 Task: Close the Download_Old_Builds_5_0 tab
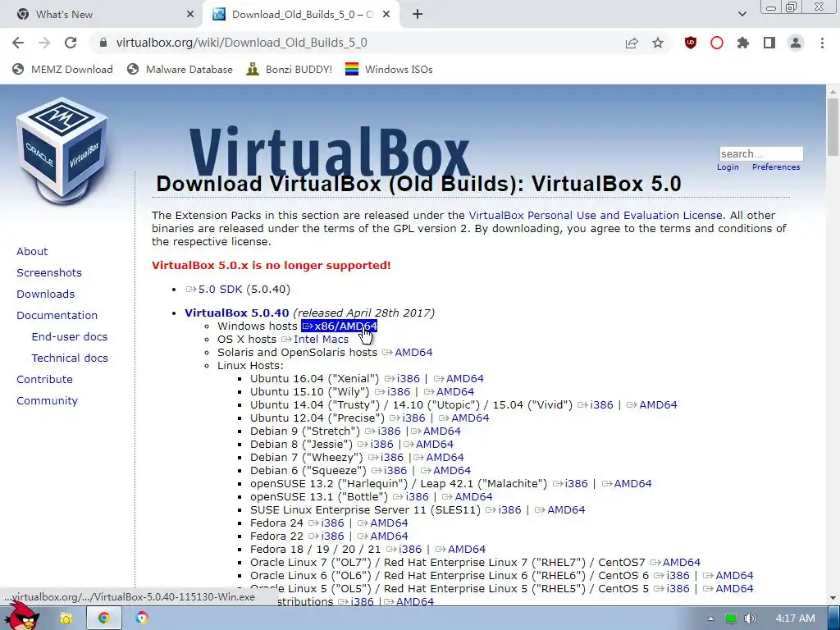tap(386, 15)
